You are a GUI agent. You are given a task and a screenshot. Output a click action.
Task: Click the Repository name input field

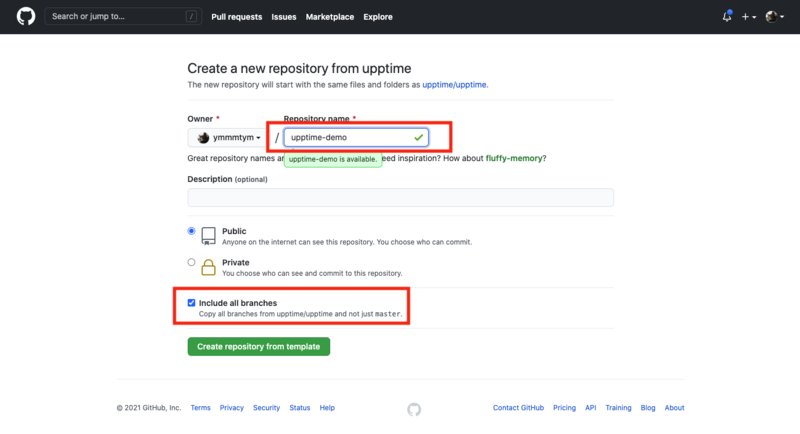pyautogui.click(x=356, y=137)
